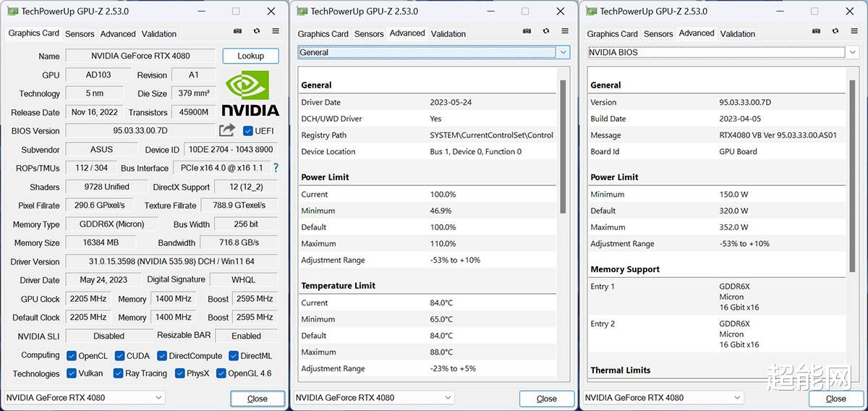This screenshot has width=868, height=411.
Task: Click Temperature Limit Maximum value 88.0°C
Action: (441, 352)
